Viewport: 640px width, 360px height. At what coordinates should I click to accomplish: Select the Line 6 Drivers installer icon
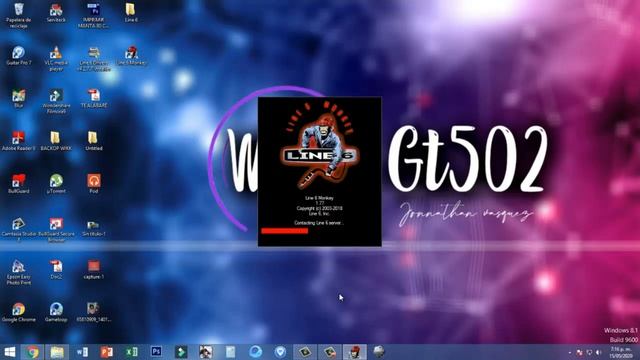93,58
